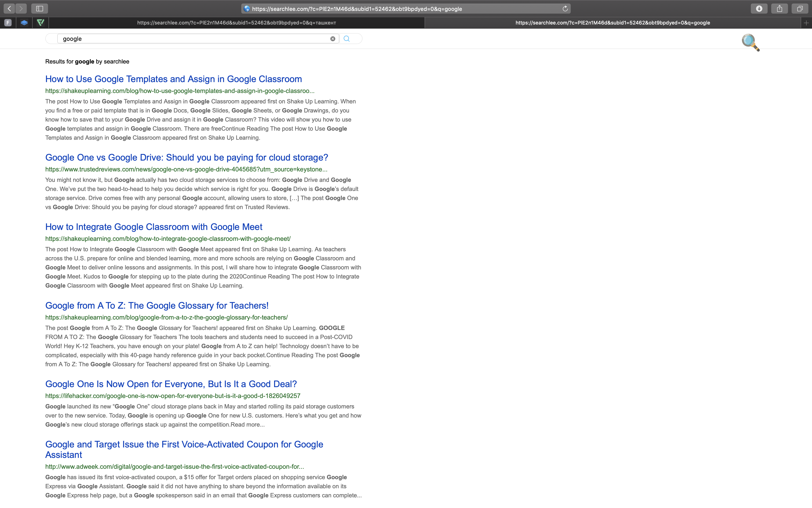Click the shakeuplearning glossary-for-teachers URL
Viewport: 812px width, 508px height.
pyautogui.click(x=167, y=317)
